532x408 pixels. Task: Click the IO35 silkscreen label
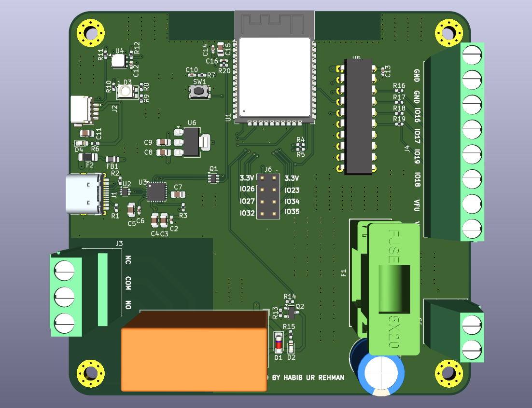point(292,211)
